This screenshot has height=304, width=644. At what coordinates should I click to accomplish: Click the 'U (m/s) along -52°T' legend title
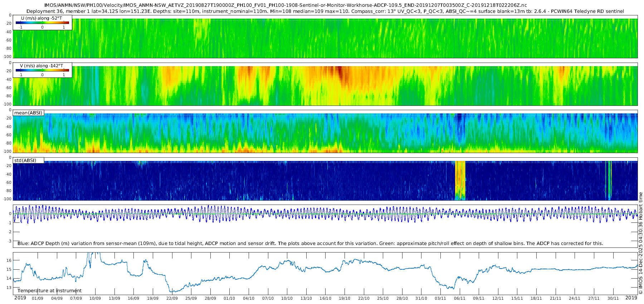42,18
